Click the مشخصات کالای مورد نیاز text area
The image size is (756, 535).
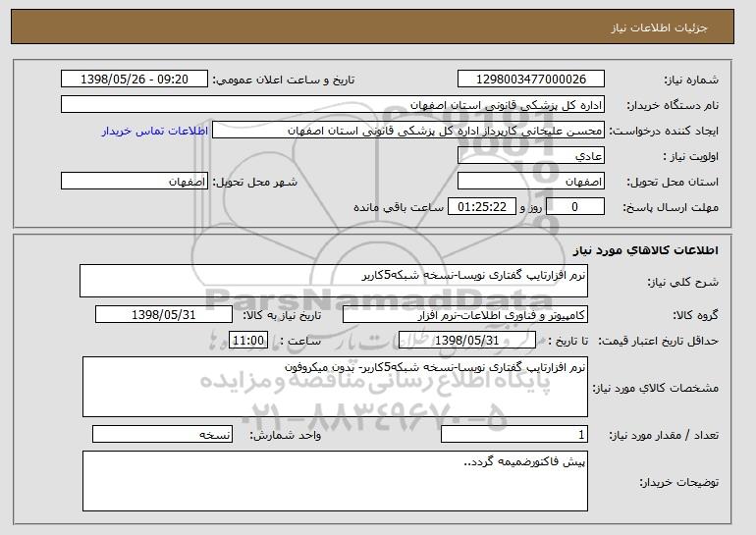pos(335,387)
